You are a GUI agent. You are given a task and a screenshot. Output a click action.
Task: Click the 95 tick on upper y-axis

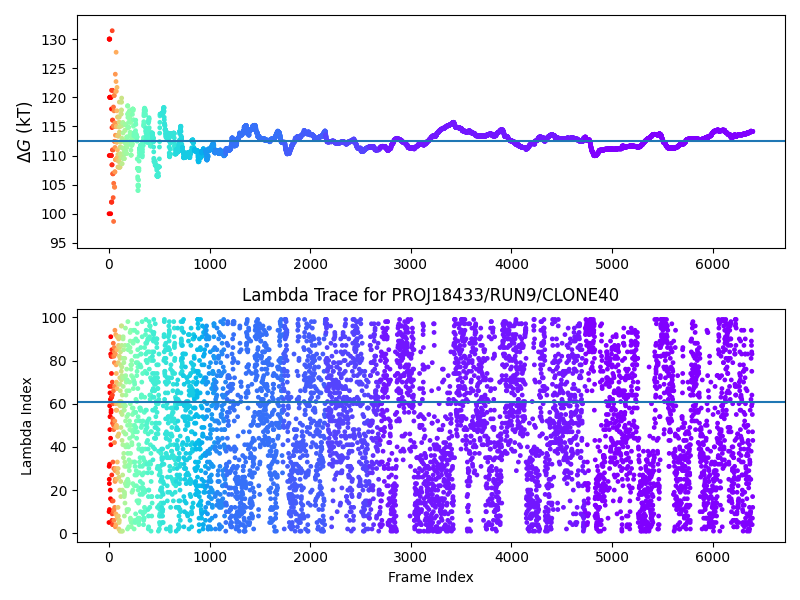[x=57, y=243]
